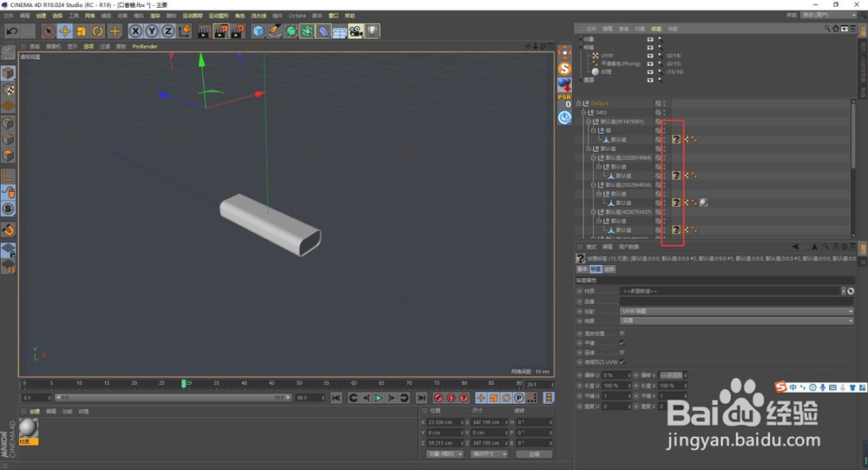Toggle the X axis lock
Screen dimensions: 868x470
point(135,31)
